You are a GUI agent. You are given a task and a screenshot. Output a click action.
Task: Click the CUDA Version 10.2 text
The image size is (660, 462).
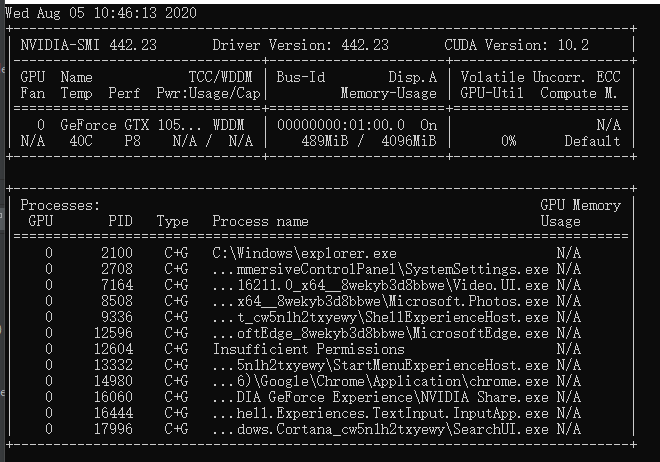pyautogui.click(x=516, y=45)
